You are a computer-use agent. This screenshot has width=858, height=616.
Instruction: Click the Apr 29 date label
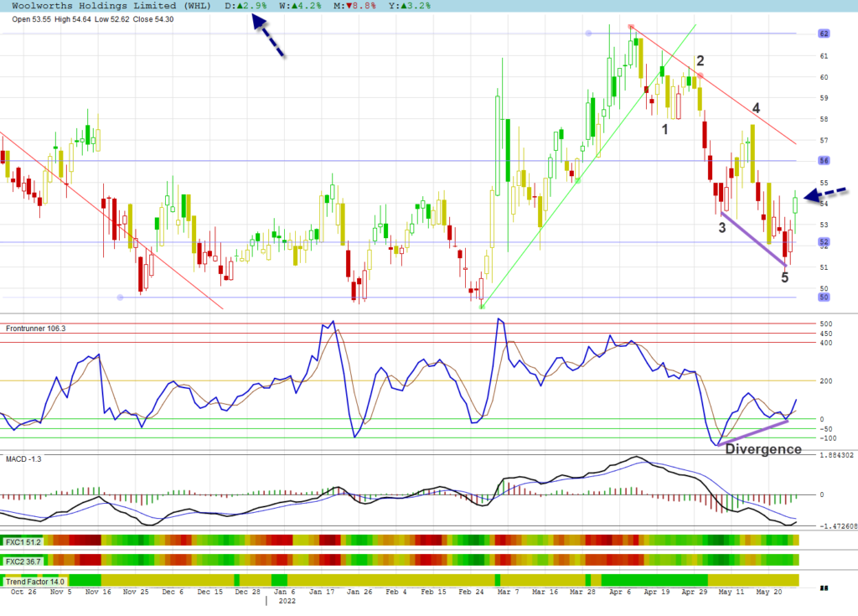pos(694,592)
